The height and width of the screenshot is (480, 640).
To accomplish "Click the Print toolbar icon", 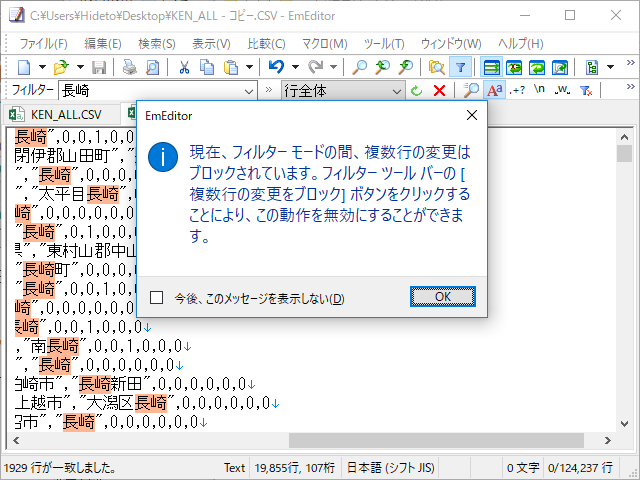I will click(130, 67).
